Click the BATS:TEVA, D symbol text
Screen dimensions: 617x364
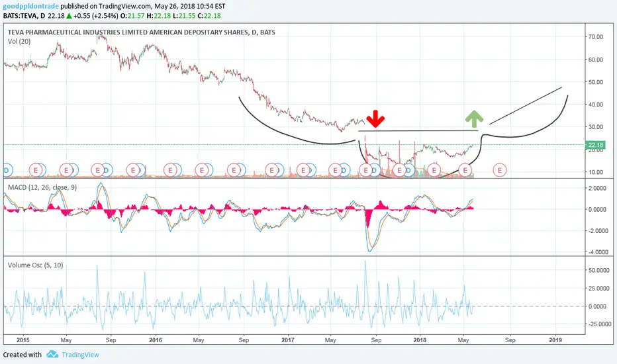pos(24,16)
